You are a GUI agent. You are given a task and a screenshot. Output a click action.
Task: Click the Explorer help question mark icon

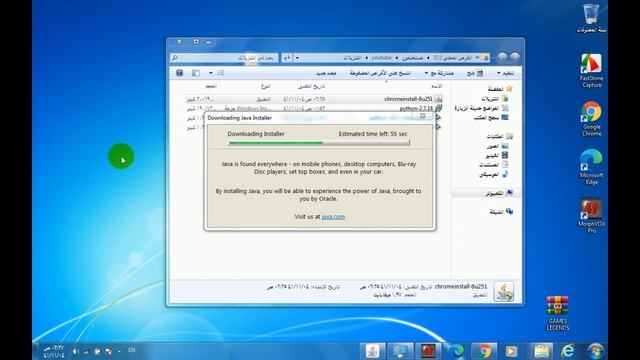click(x=179, y=73)
